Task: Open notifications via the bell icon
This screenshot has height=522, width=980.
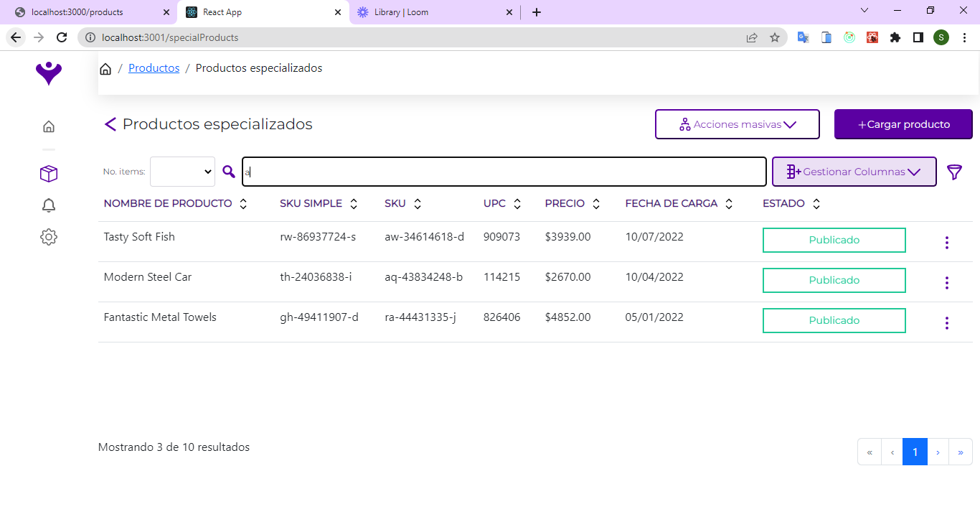Action: (x=48, y=205)
